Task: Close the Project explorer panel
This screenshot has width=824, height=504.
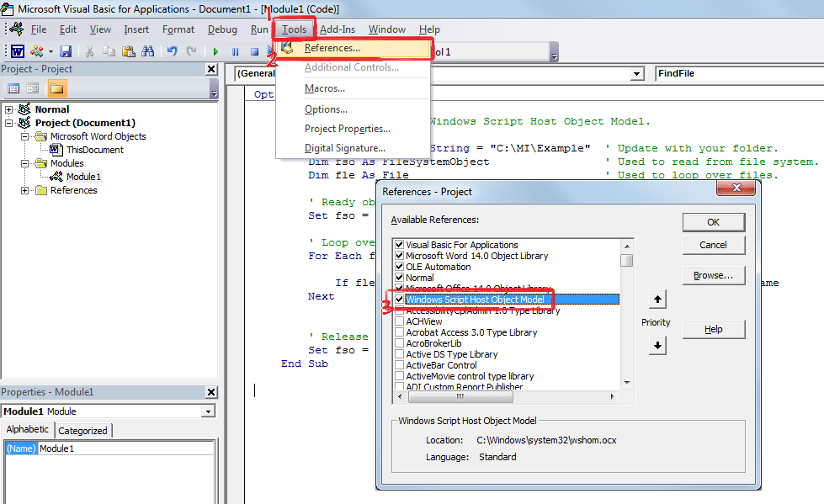Action: tap(211, 69)
